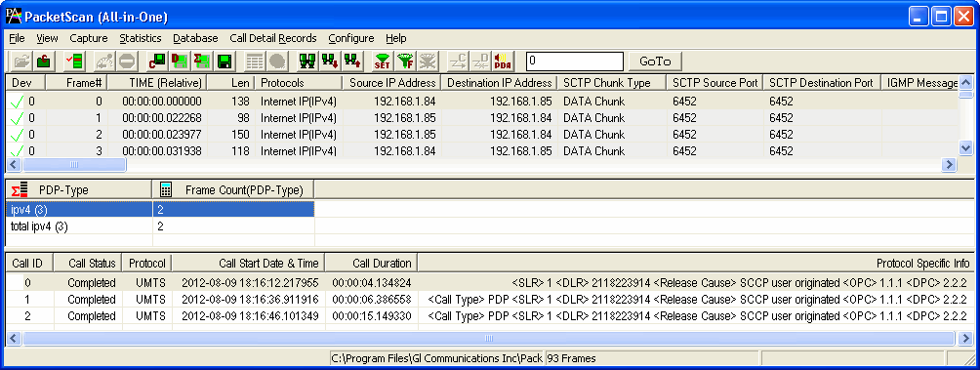
Task: Click the red D detail view icon
Action: tap(180, 62)
